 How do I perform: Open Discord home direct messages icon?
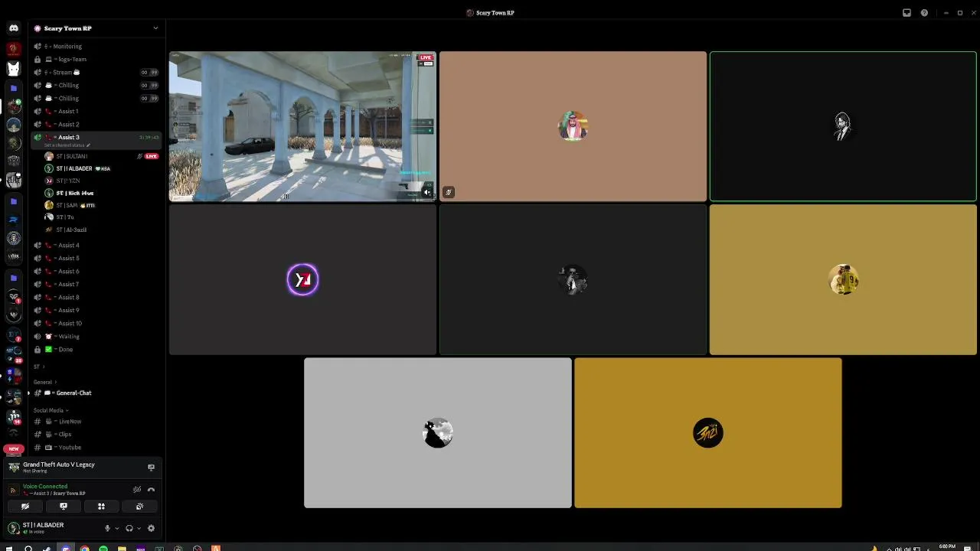click(13, 28)
